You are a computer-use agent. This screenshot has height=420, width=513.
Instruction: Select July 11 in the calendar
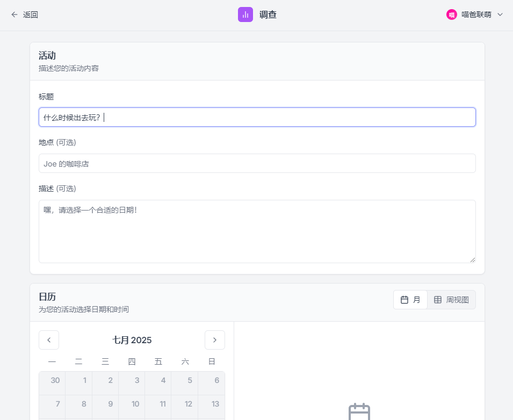click(x=158, y=407)
